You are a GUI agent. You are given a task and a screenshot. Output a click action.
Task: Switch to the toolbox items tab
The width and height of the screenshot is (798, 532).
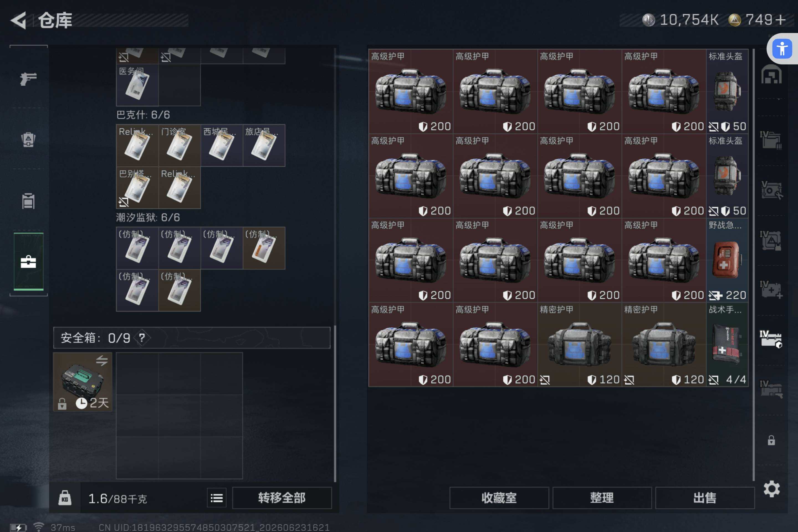pos(29,262)
